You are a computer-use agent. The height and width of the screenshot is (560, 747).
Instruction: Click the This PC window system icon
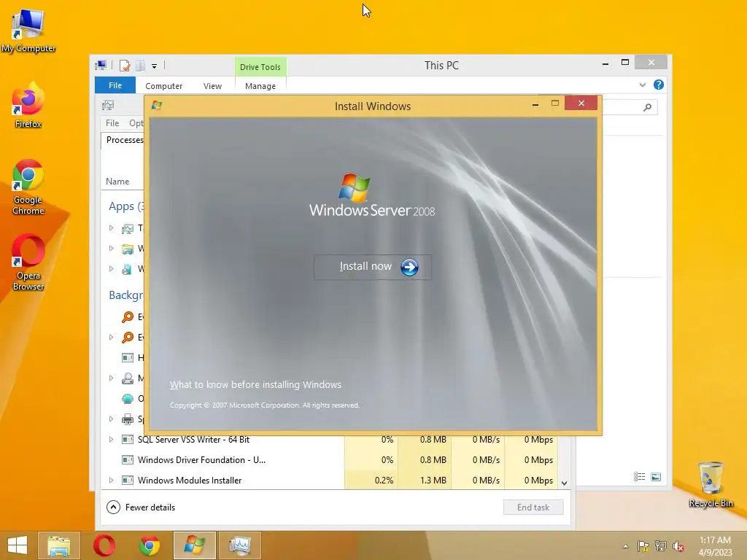pyautogui.click(x=101, y=65)
